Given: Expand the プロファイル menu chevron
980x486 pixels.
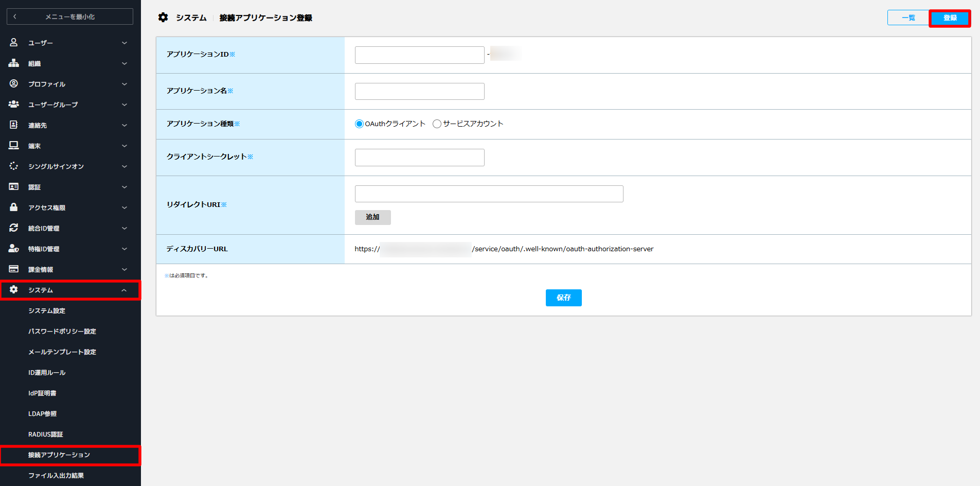Looking at the screenshot, I should [124, 84].
